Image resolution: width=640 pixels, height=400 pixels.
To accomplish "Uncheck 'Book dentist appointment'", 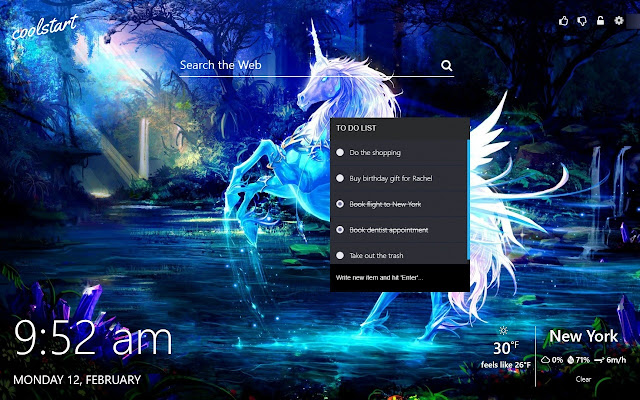I will [340, 230].
